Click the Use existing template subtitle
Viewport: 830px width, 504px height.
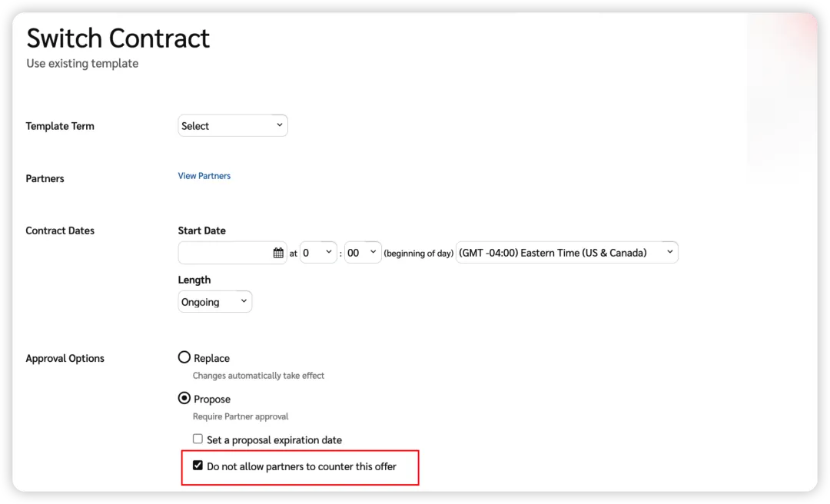[82, 64]
